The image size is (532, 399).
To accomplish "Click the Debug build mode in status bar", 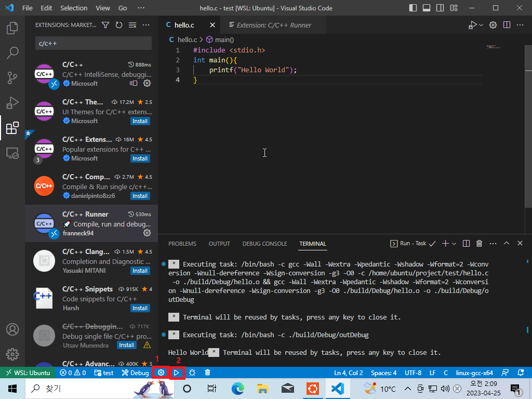I will [x=136, y=373].
